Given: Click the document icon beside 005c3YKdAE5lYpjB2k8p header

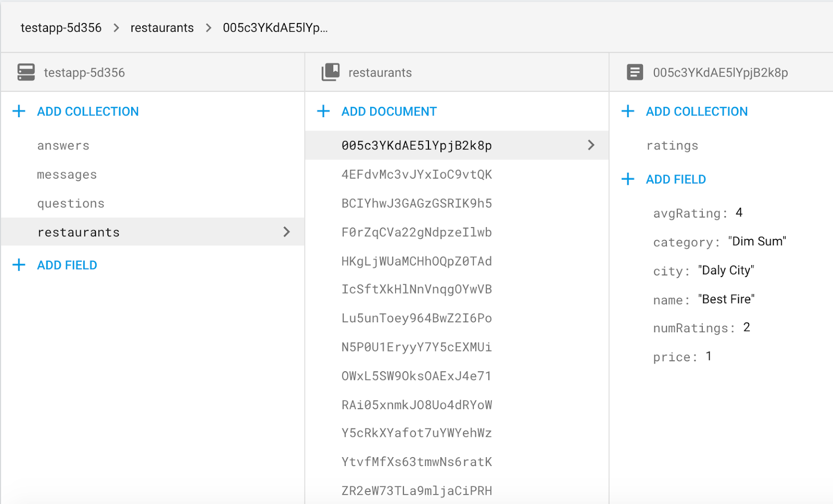Looking at the screenshot, I should coord(635,72).
